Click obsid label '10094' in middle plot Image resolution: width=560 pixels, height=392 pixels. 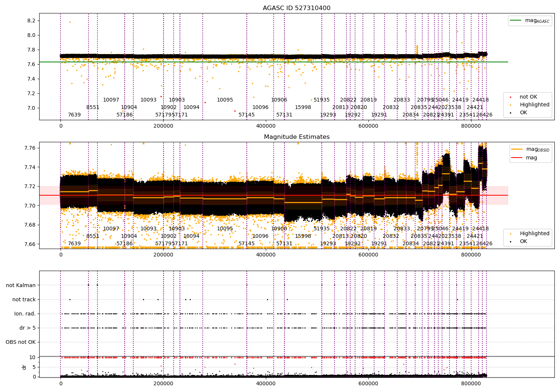pos(191,236)
